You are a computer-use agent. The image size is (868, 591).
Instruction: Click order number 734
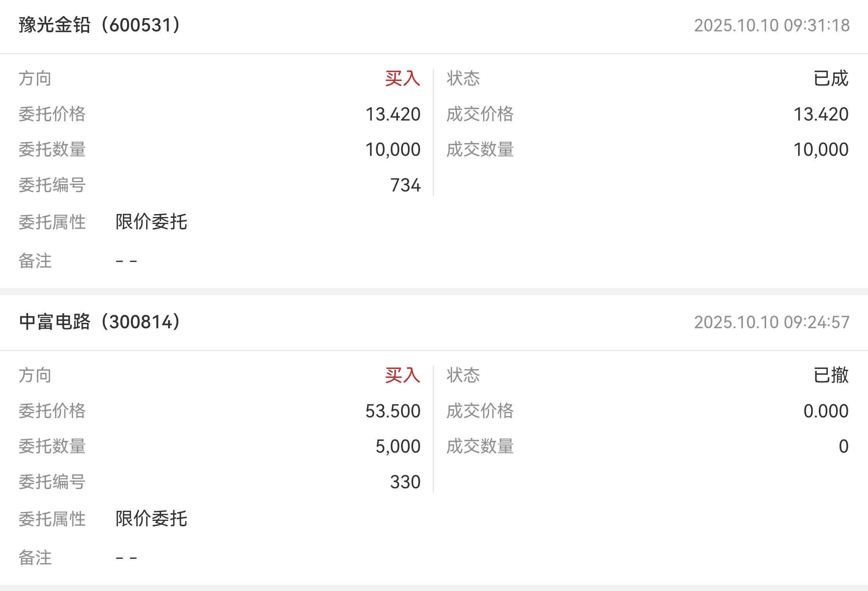point(405,185)
